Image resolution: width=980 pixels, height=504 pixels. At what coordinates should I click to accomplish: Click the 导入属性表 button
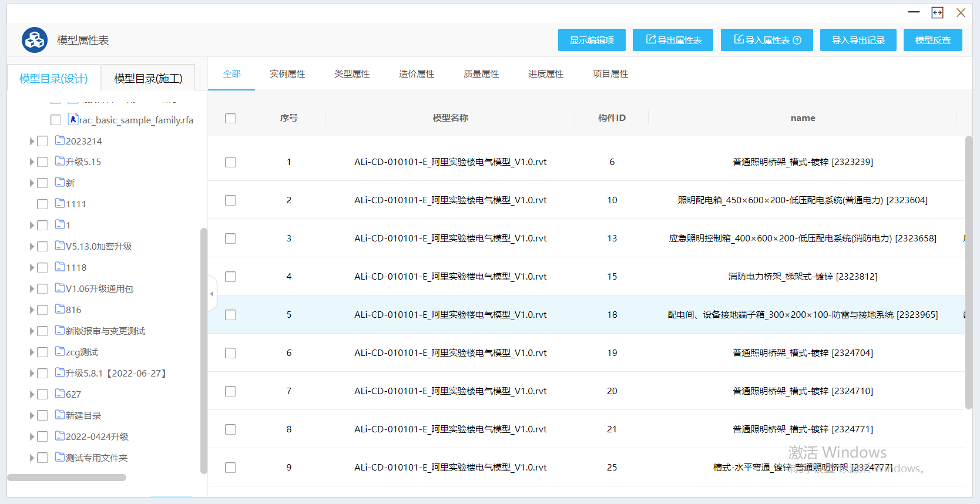pyautogui.click(x=767, y=40)
